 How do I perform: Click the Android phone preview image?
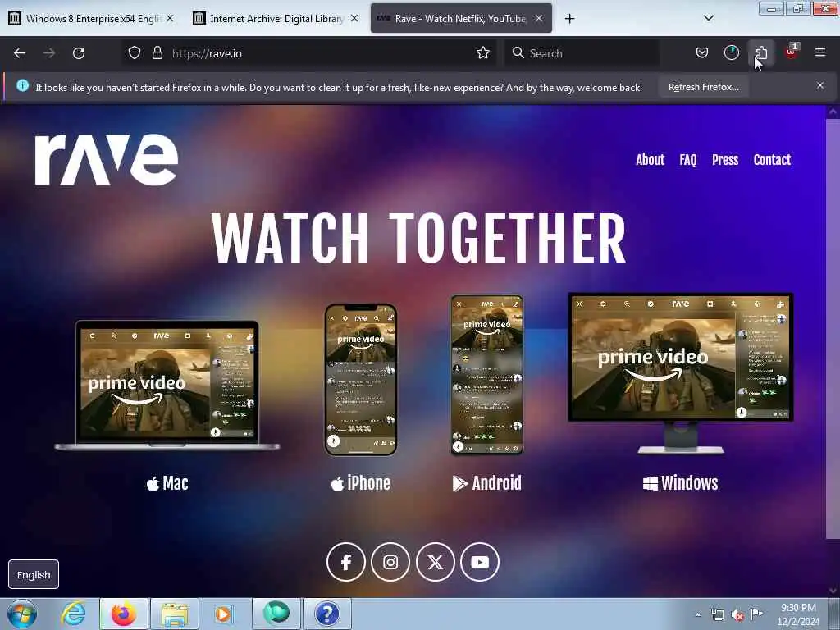(487, 375)
